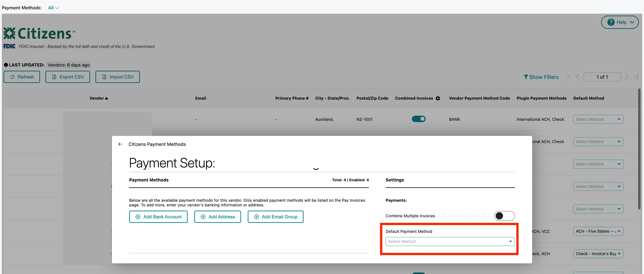
Task: Open the Check - Invoice's Buy default method dropdown
Action: (598, 254)
